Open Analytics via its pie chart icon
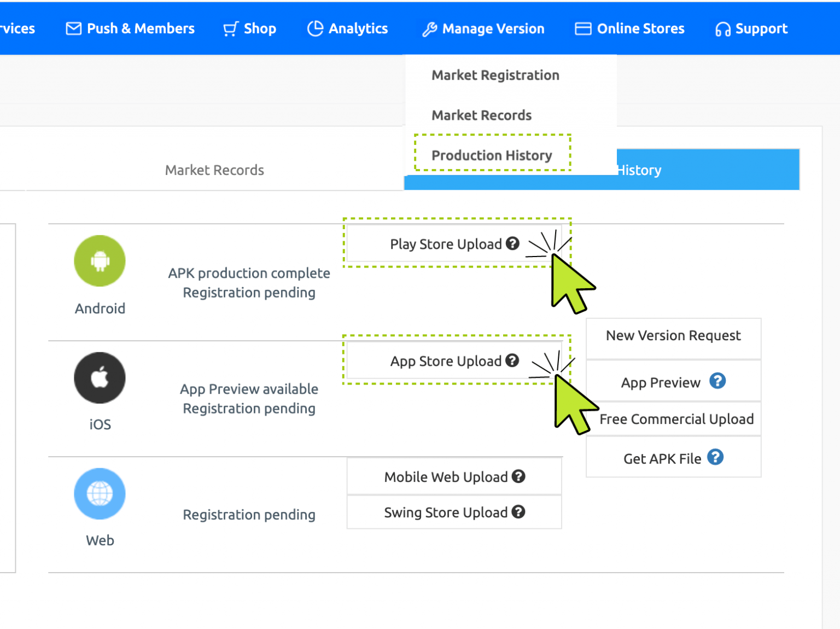 click(x=316, y=28)
